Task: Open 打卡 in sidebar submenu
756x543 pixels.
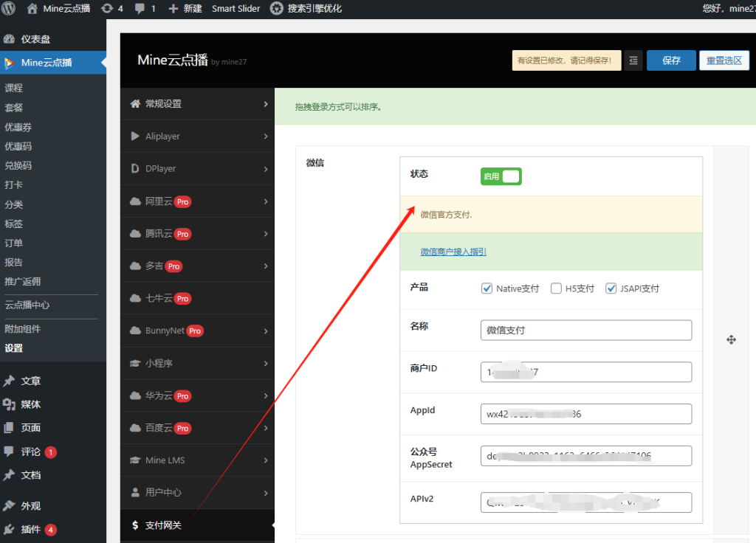Action: tap(14, 184)
